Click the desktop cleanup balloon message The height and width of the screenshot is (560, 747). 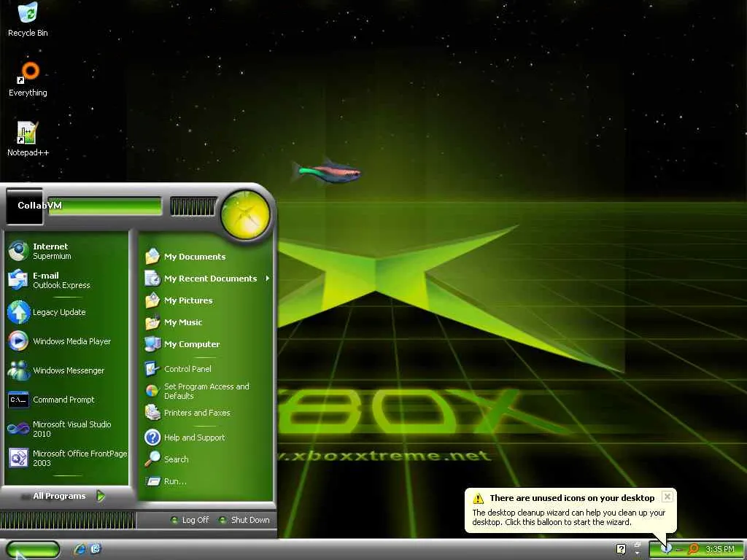[568, 518]
